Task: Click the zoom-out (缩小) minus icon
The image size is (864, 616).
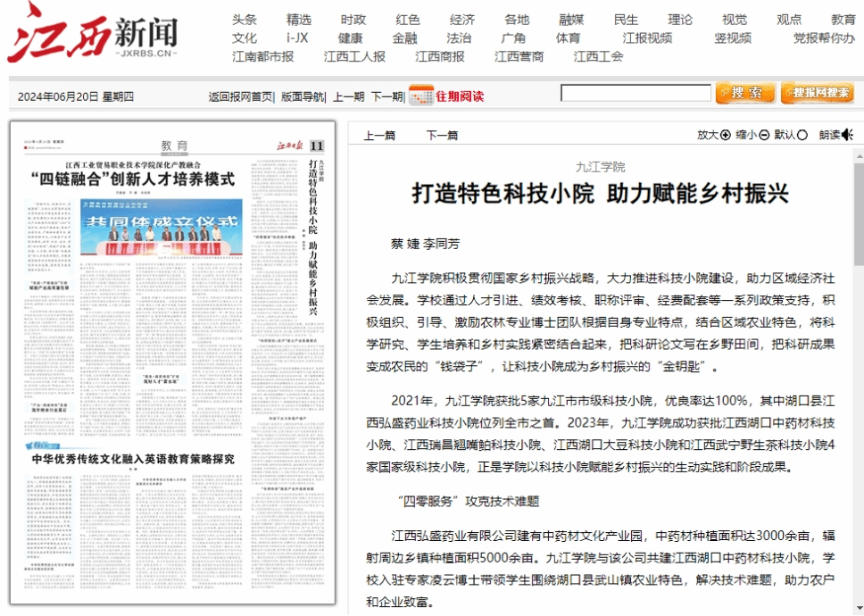Action: 764,135
